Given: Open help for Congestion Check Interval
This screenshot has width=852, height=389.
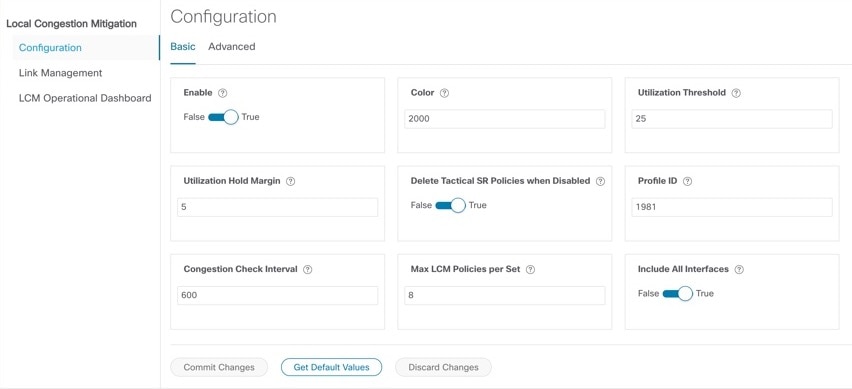Looking at the screenshot, I should click(x=308, y=269).
